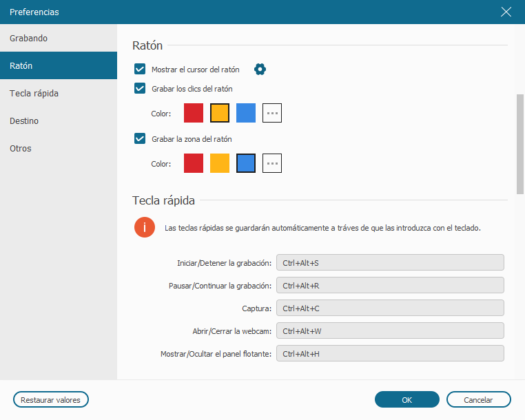Select blue mouse zone color swatch
This screenshot has width=525, height=420.
click(246, 163)
